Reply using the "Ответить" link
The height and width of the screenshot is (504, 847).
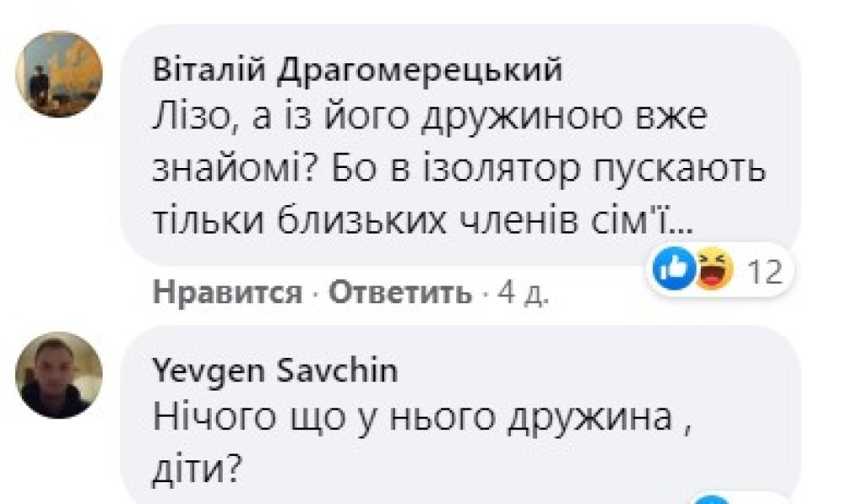point(400,292)
